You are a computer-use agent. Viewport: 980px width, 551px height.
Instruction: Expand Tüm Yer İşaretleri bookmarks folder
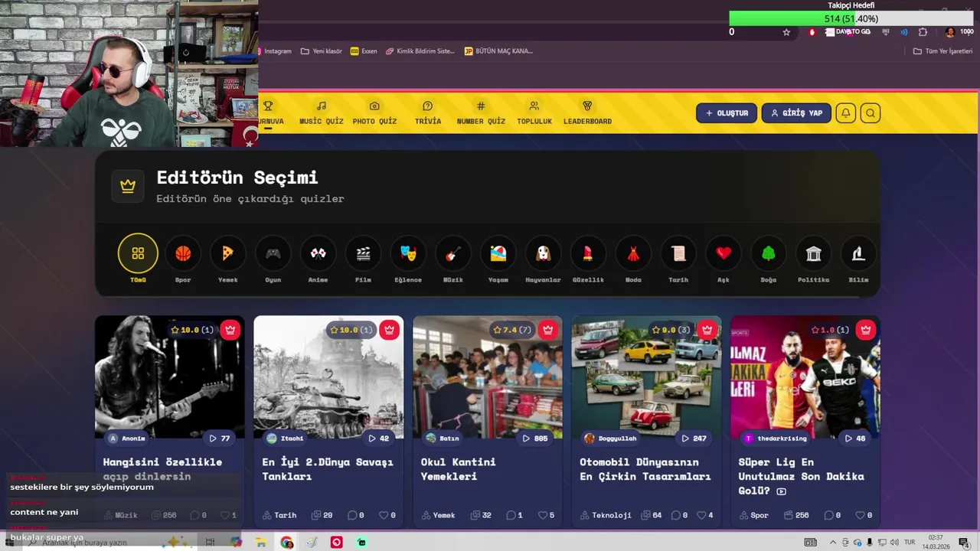[942, 51]
